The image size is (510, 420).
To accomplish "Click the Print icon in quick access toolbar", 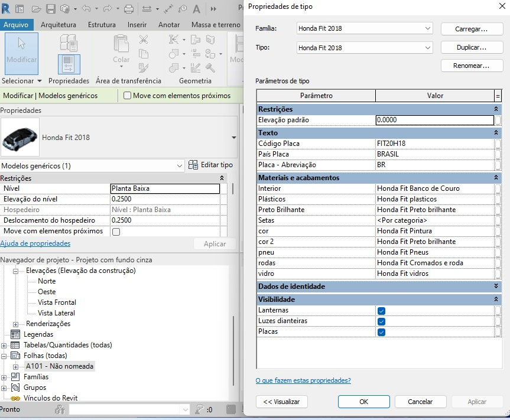I will pyautogui.click(x=129, y=9).
